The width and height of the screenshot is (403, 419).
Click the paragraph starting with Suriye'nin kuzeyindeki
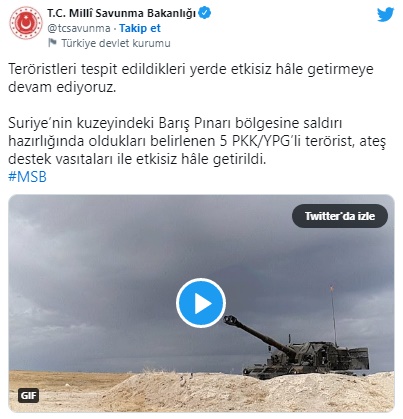tap(197, 141)
